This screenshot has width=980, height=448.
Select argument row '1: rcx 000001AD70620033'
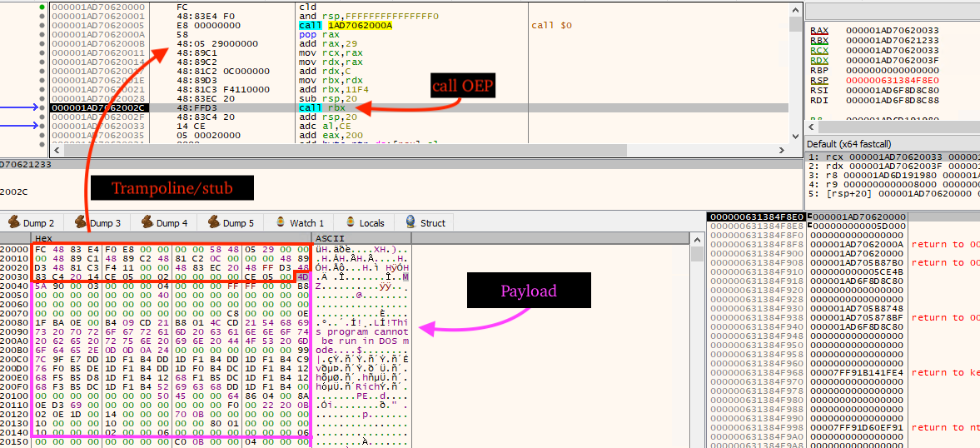893,157
